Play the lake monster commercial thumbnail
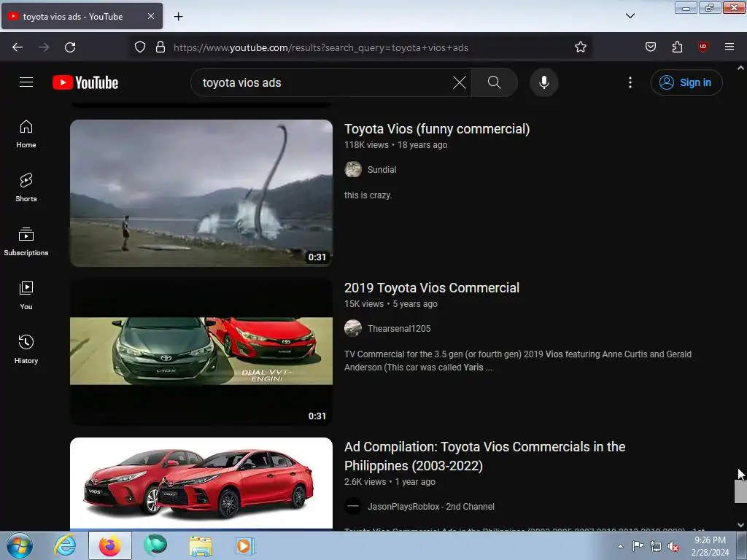747x560 pixels. tap(201, 192)
